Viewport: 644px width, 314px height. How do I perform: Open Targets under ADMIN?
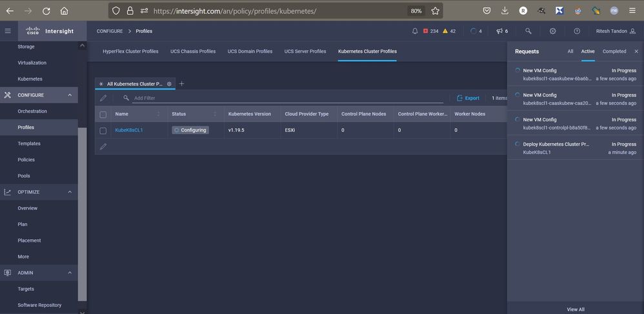point(26,289)
